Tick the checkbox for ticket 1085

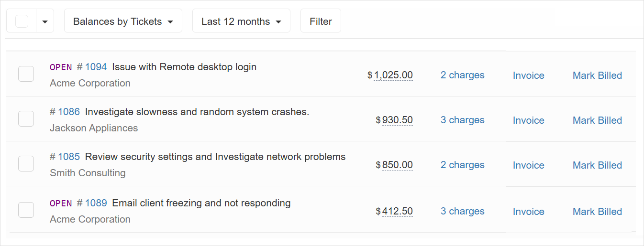tap(26, 164)
